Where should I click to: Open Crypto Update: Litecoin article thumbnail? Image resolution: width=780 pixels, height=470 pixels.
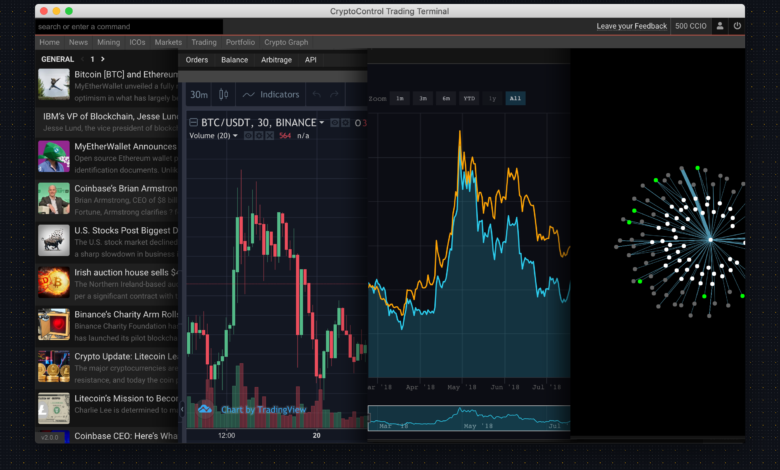pos(54,366)
